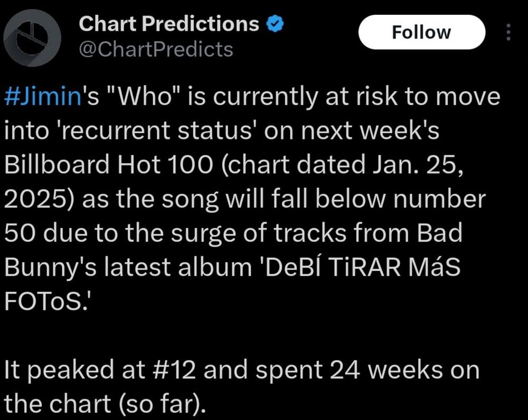The width and height of the screenshot is (528, 420).
Task: Click the '24 weeks' text
Action: pos(386,370)
